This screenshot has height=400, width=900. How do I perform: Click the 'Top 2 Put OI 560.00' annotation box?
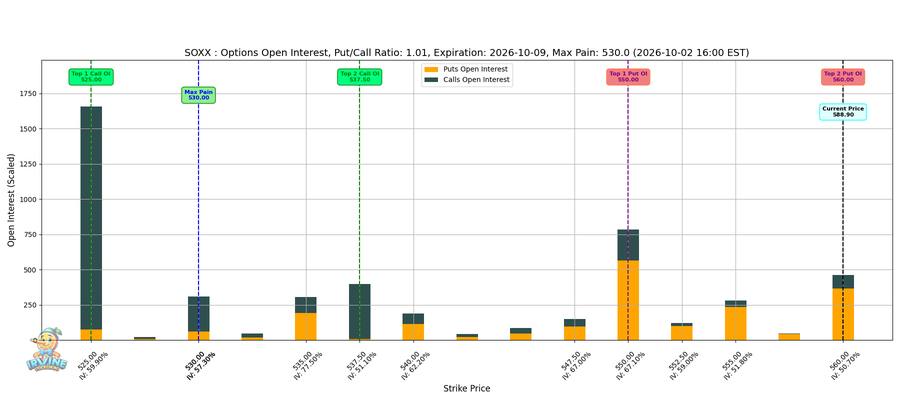click(x=843, y=77)
